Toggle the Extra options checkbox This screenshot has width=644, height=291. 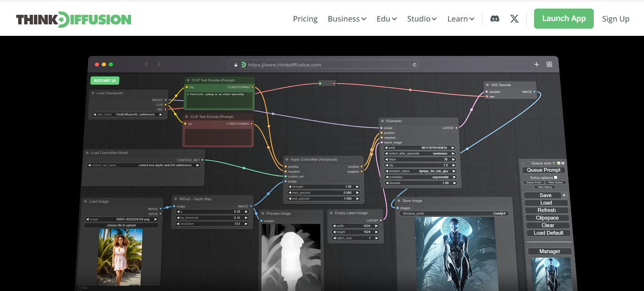click(555, 177)
